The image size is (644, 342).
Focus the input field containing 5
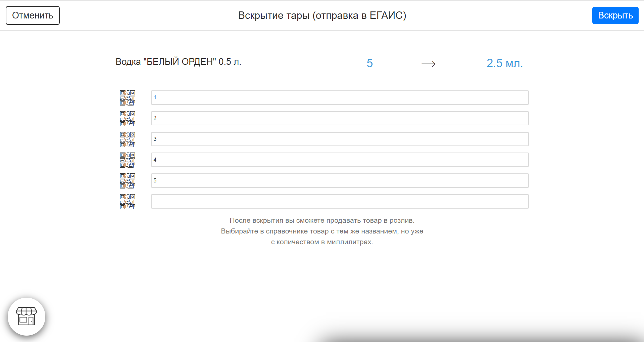pos(340,181)
